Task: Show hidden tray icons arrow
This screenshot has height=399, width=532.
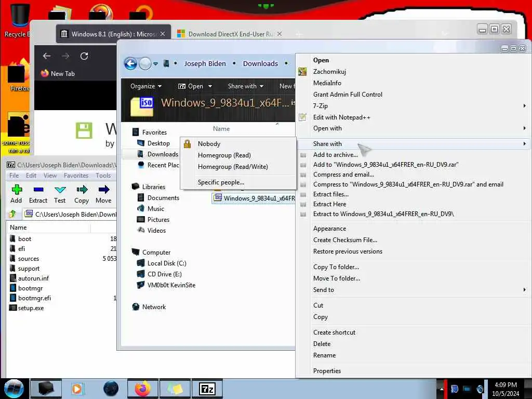Action: (442, 389)
